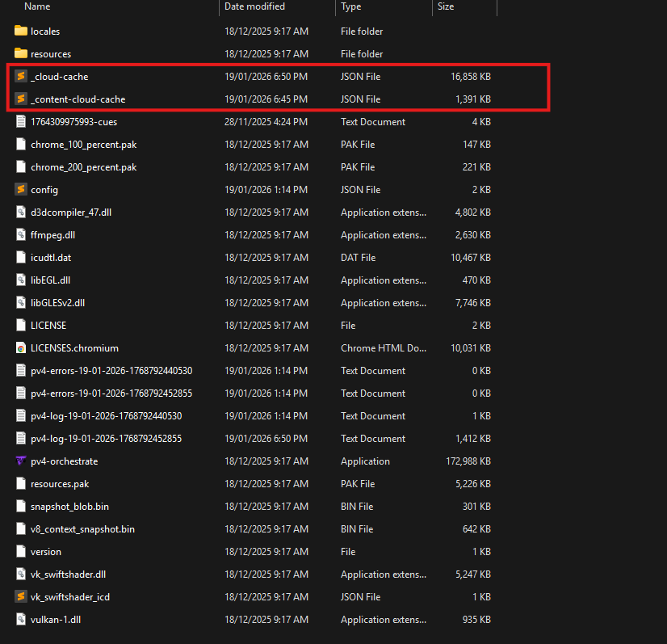
Task: Select the chrome_100_percent.pak file name
Action: tap(83, 145)
